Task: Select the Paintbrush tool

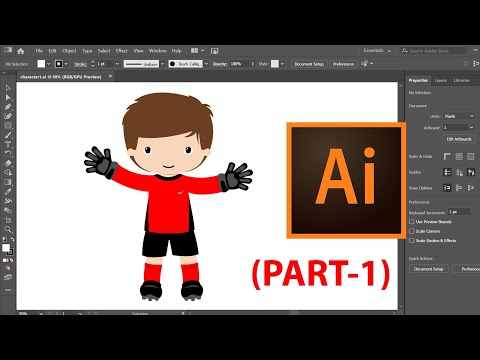Action: coord(8,135)
